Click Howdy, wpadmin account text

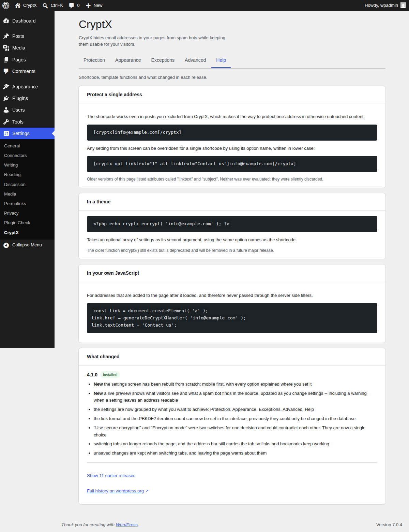(x=381, y=5)
